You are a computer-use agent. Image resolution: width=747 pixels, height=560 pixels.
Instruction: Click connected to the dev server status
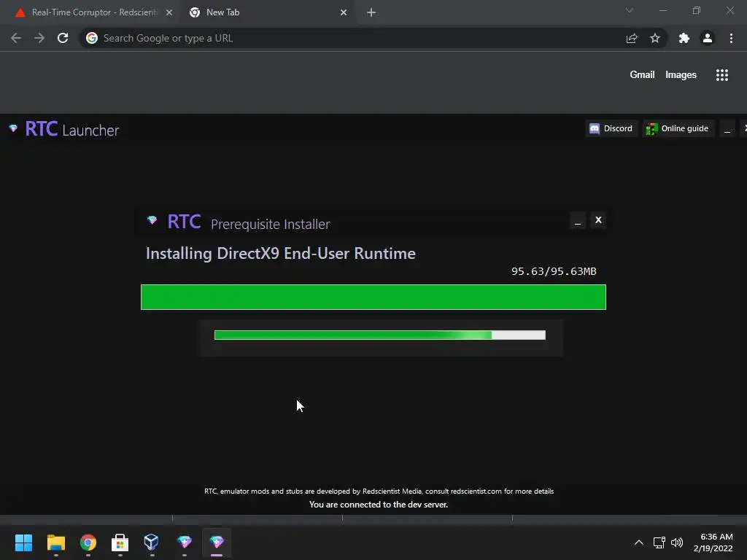[x=379, y=505]
